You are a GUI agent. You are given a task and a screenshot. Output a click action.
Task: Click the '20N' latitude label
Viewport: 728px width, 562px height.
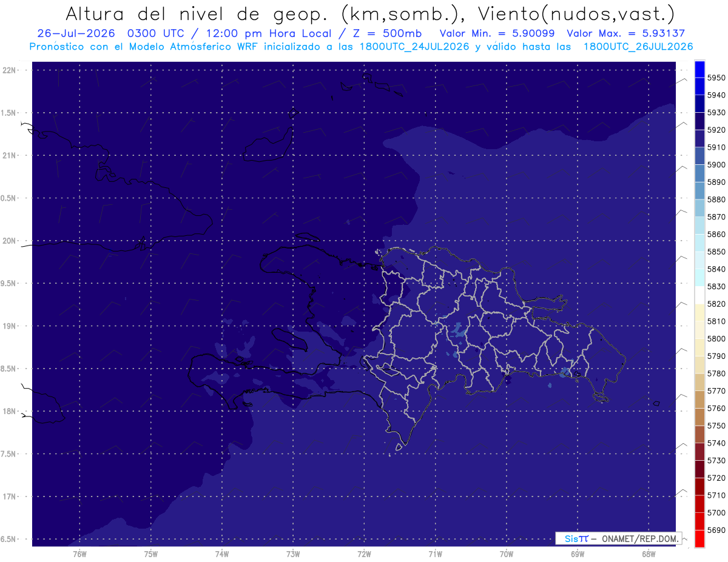click(10, 241)
